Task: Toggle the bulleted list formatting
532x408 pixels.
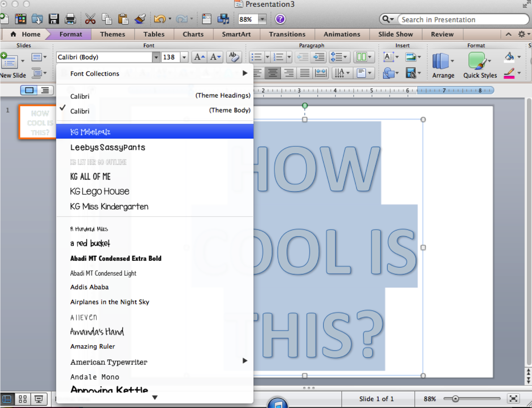Action: coord(256,57)
